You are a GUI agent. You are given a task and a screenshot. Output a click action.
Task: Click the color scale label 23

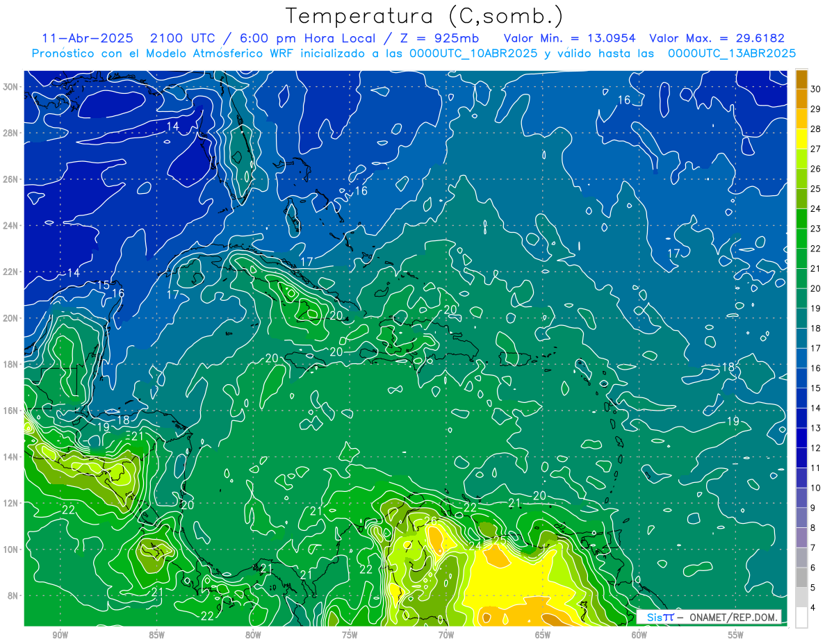(x=816, y=229)
